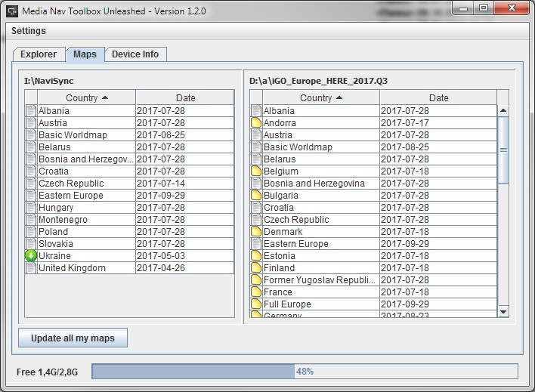Click the yellow folder icon beside Full Europe
Image resolution: width=535 pixels, height=392 pixels.
(256, 304)
